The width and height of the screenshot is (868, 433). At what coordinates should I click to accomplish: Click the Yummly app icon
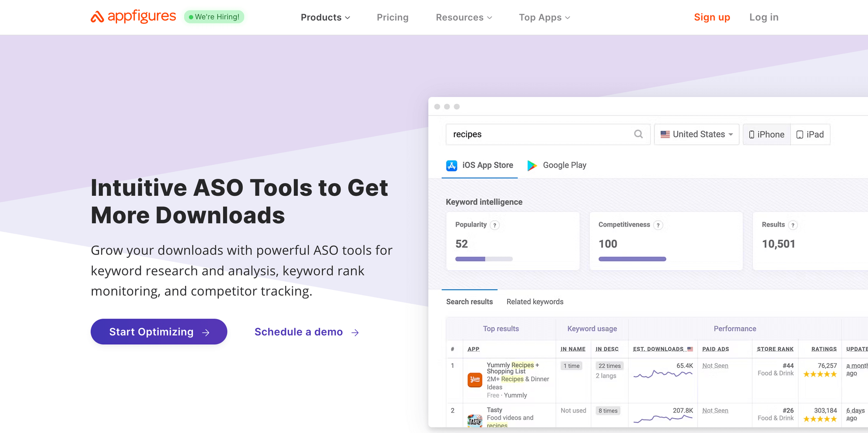pos(475,380)
